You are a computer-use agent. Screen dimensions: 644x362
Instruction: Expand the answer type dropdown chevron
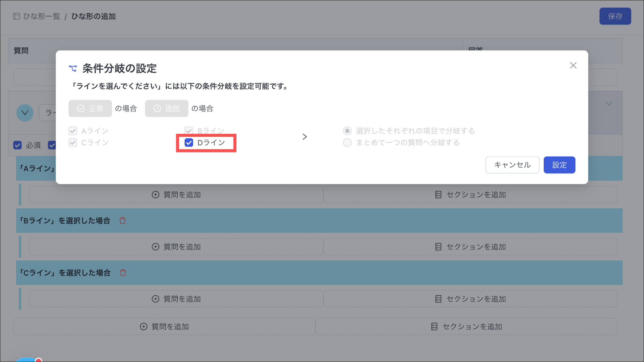tap(609, 104)
